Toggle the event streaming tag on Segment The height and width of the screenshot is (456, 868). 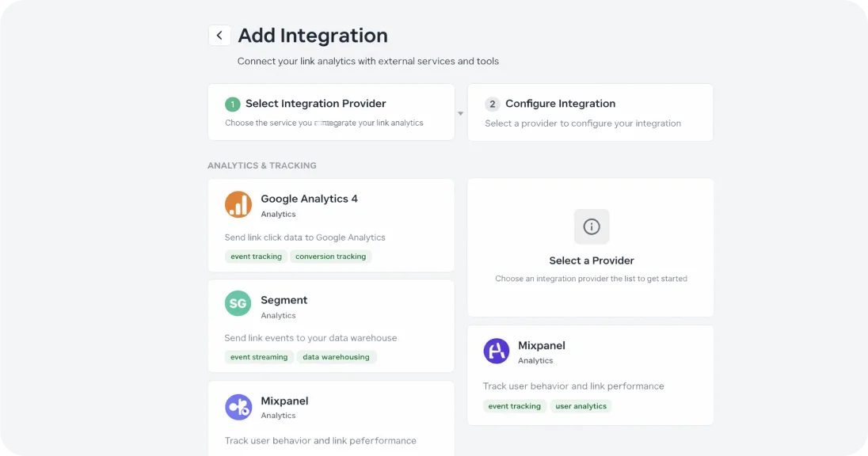(x=259, y=356)
